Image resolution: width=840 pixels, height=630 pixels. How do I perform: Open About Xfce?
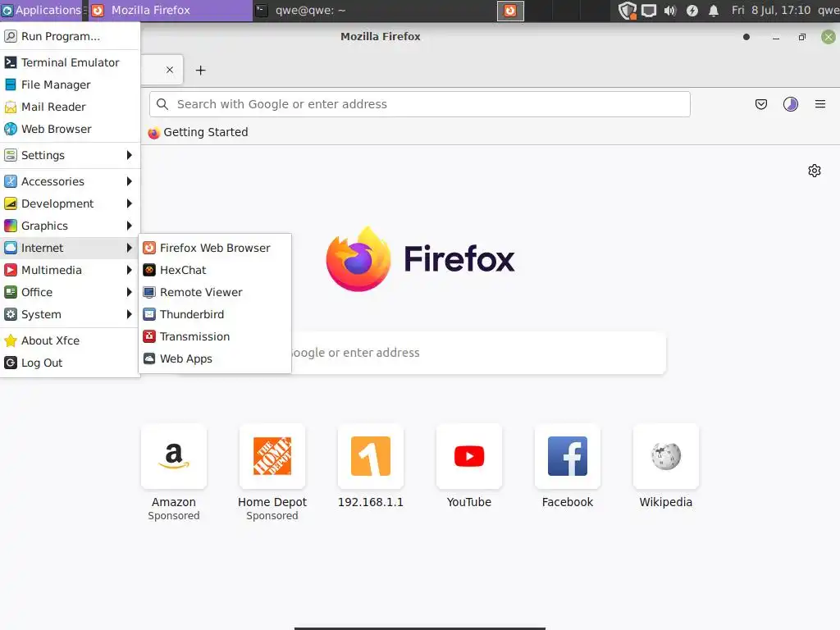(70, 340)
